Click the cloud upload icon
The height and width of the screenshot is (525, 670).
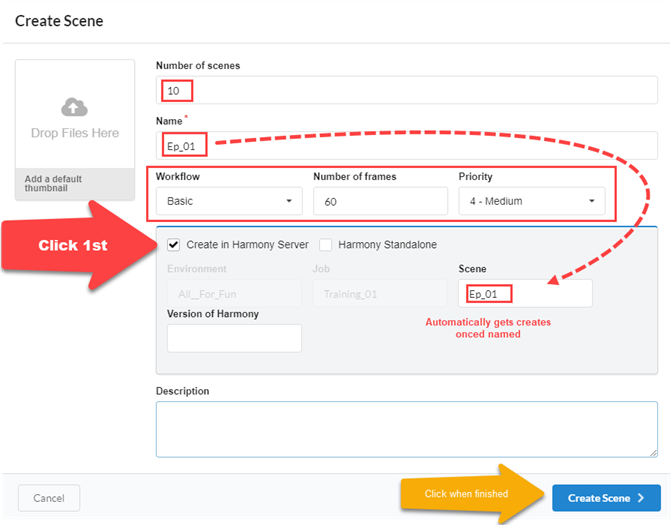[75, 107]
